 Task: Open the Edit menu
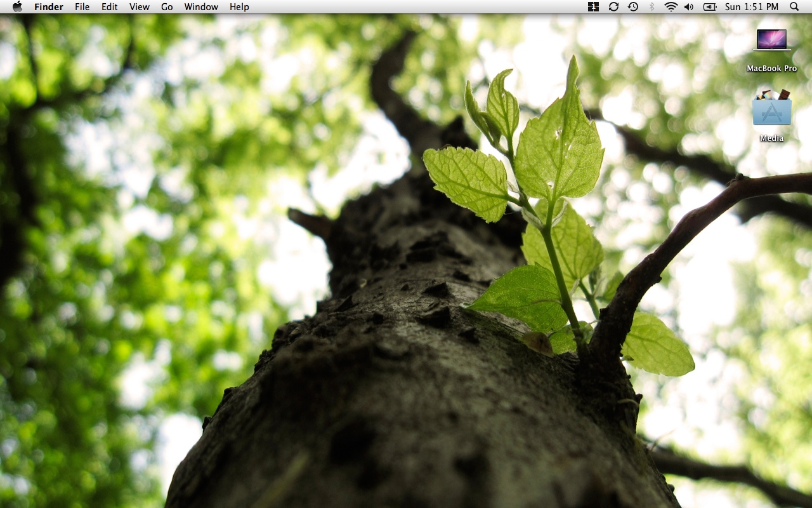110,7
